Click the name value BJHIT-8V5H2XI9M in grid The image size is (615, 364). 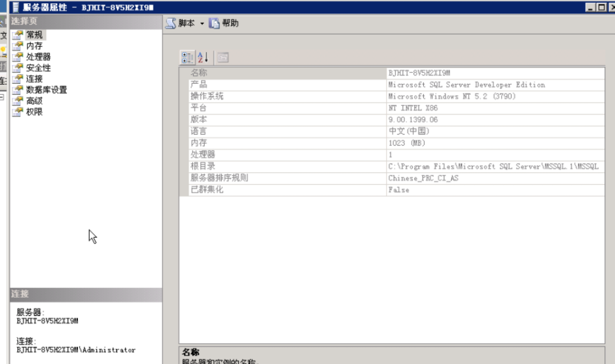pyautogui.click(x=419, y=73)
